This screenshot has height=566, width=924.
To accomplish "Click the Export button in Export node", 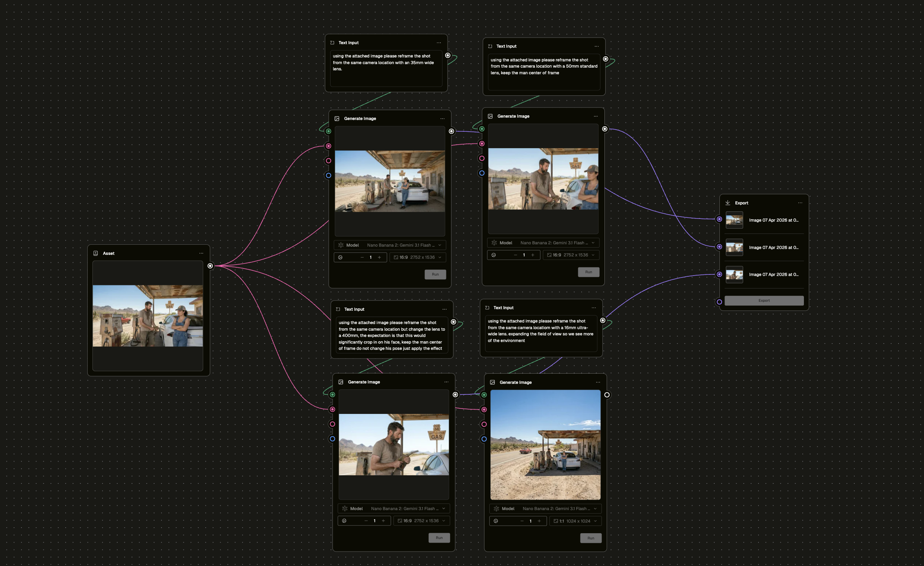I will coord(764,301).
